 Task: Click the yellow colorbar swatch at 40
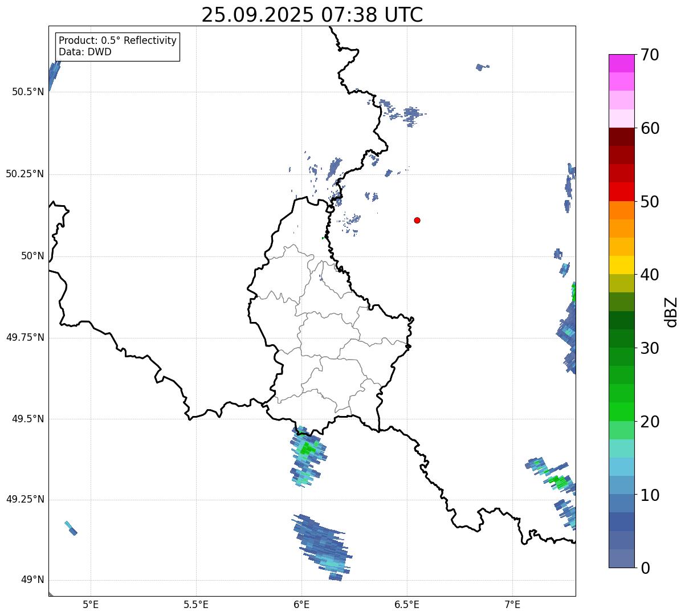622,265
